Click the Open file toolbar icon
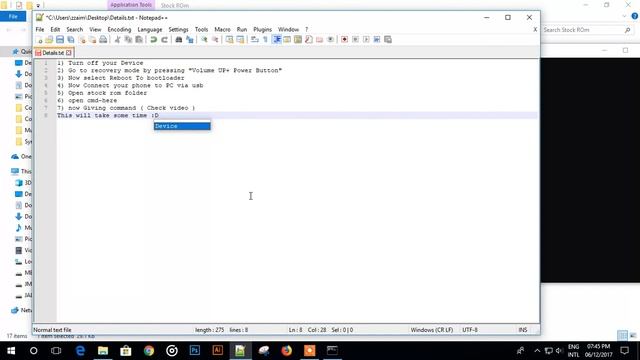Image resolution: width=640 pixels, height=360 pixels. [x=49, y=40]
